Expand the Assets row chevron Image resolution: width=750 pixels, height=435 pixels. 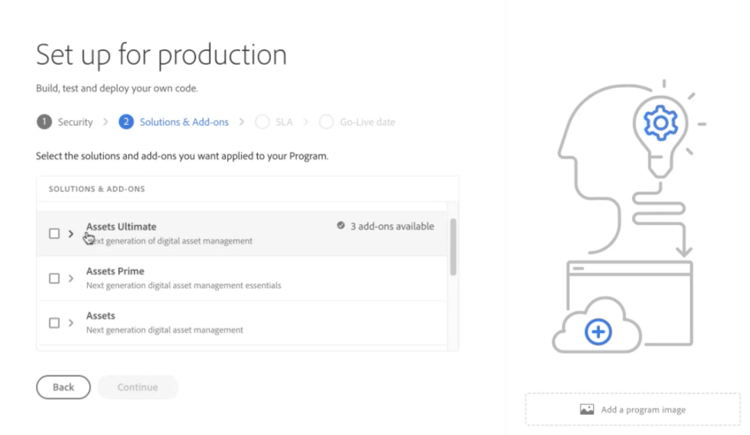(x=71, y=323)
